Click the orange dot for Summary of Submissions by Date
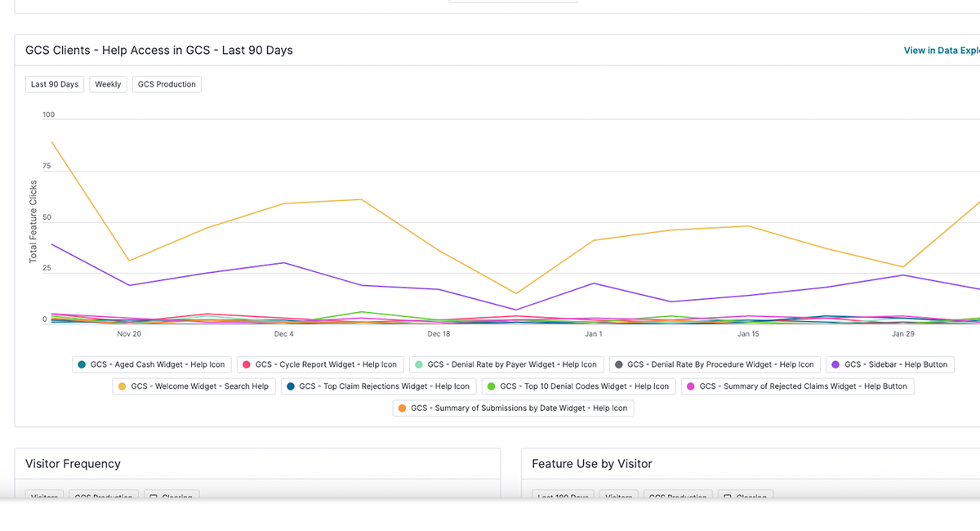 [403, 408]
